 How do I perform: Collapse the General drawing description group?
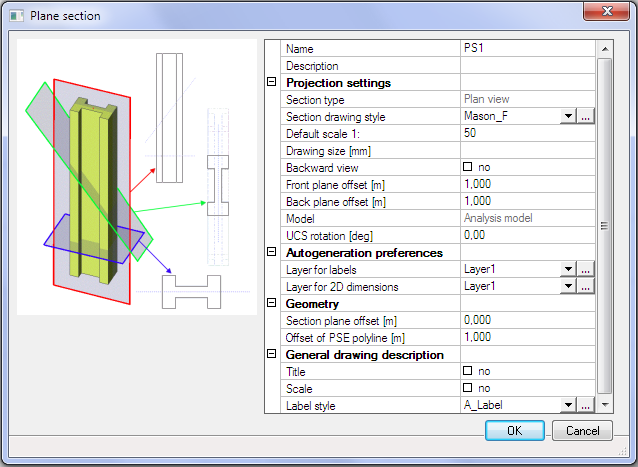click(272, 355)
